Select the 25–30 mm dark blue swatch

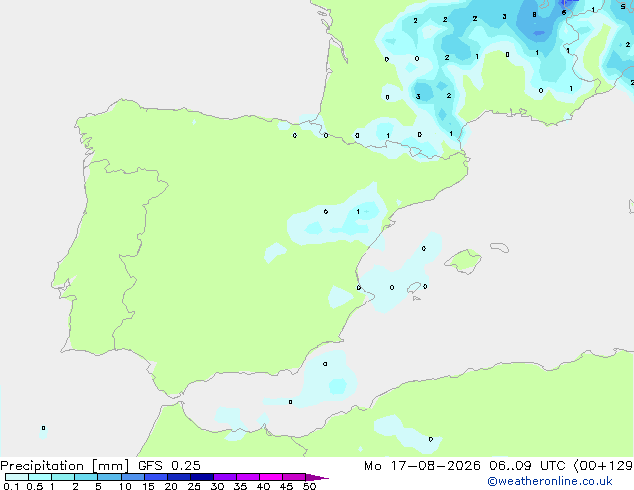point(202,477)
